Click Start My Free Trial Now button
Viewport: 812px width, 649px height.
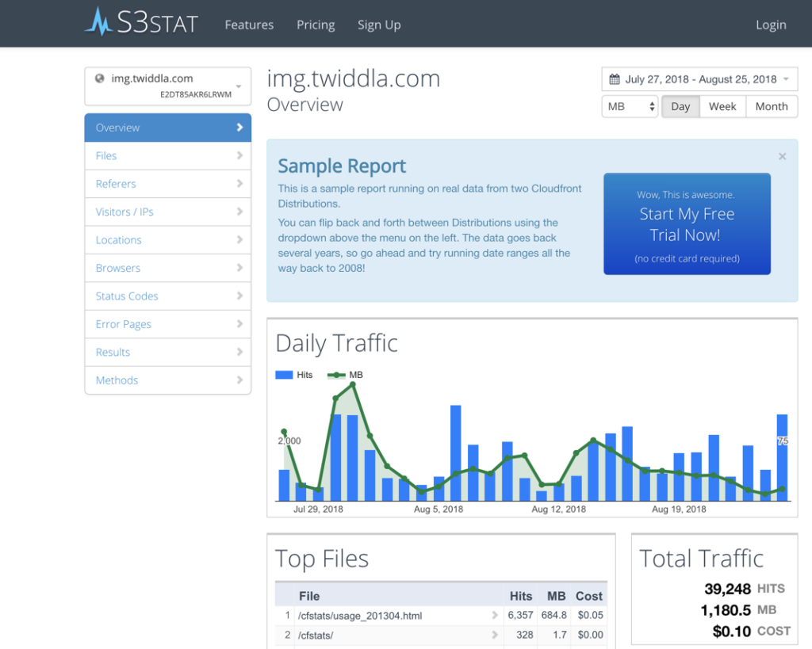pos(687,223)
